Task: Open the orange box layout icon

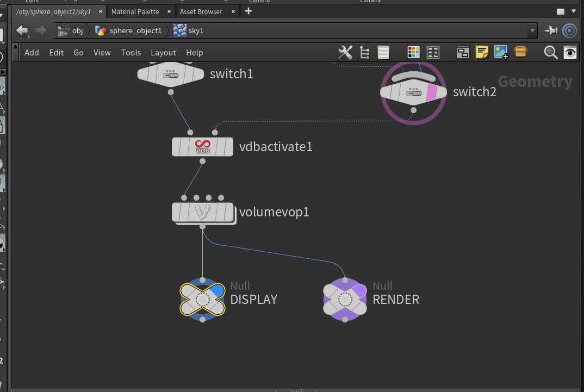Action: tap(520, 51)
